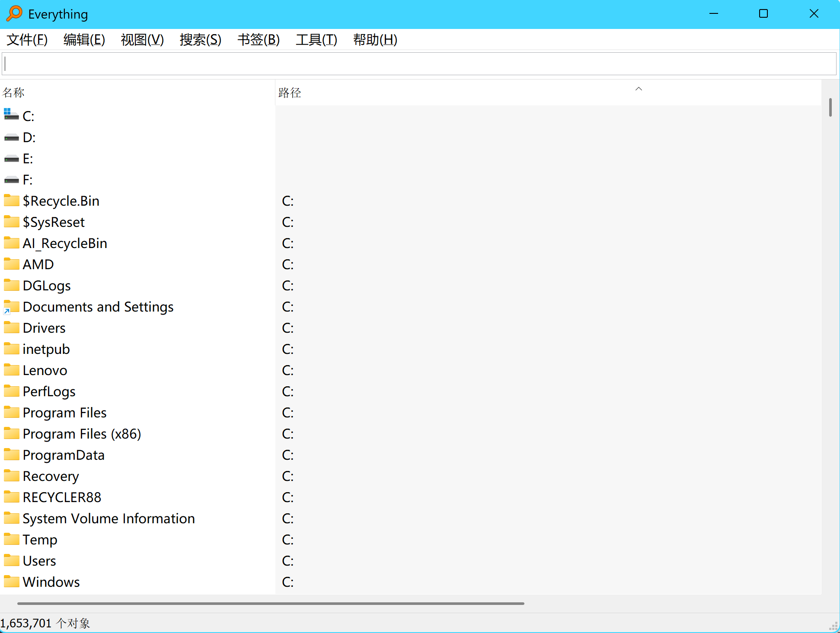The image size is (840, 633).
Task: Select the Documents and Settings shortcut icon
Action: 11,307
